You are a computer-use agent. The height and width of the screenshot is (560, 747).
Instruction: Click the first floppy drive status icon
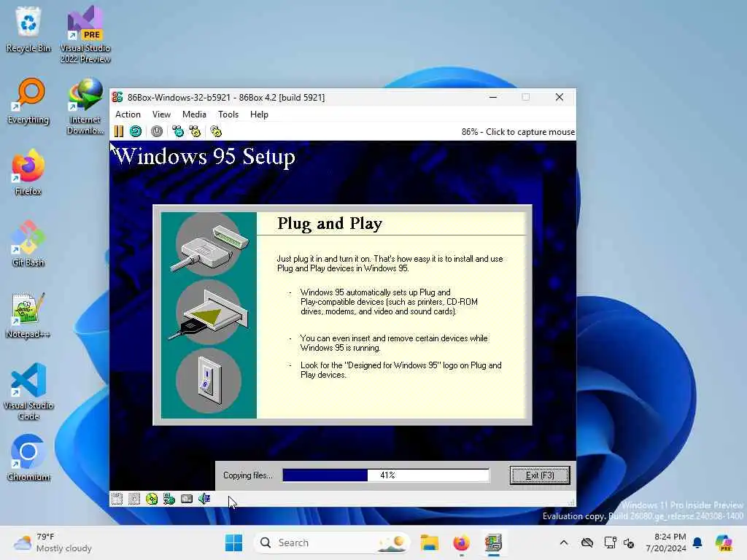pyautogui.click(x=117, y=499)
